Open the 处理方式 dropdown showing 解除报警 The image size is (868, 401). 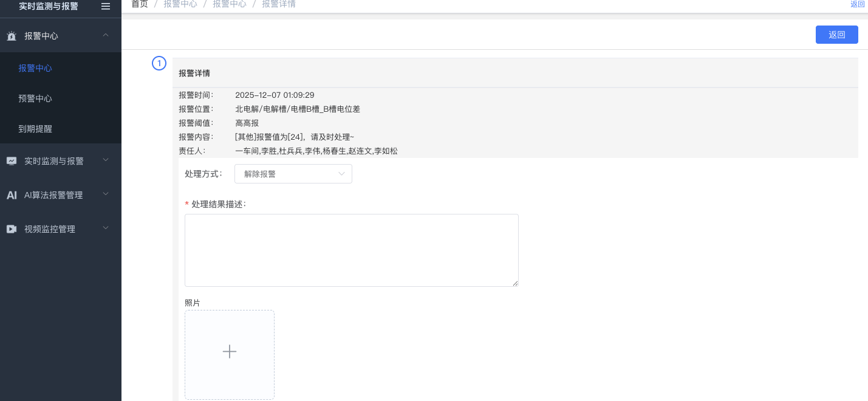pos(293,174)
